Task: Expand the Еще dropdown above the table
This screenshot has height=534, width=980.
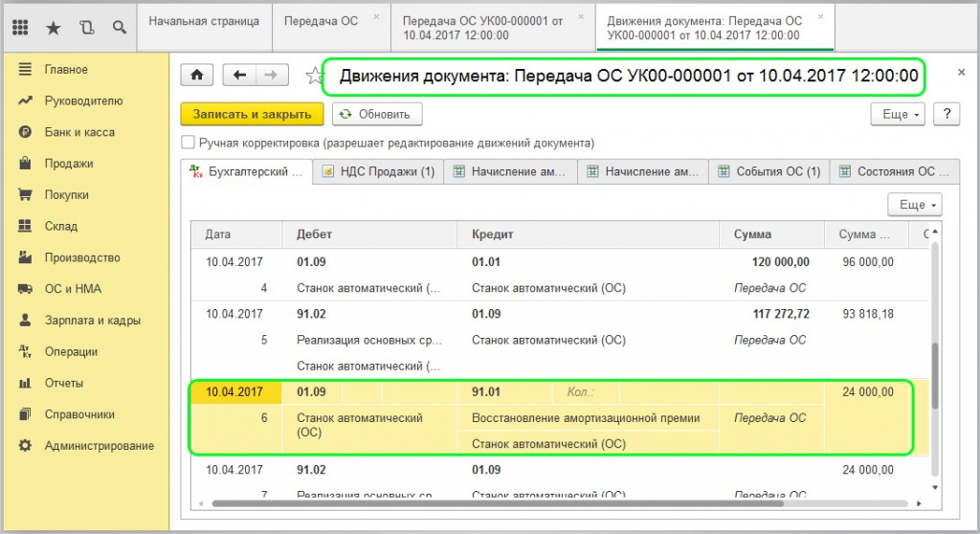Action: [914, 205]
